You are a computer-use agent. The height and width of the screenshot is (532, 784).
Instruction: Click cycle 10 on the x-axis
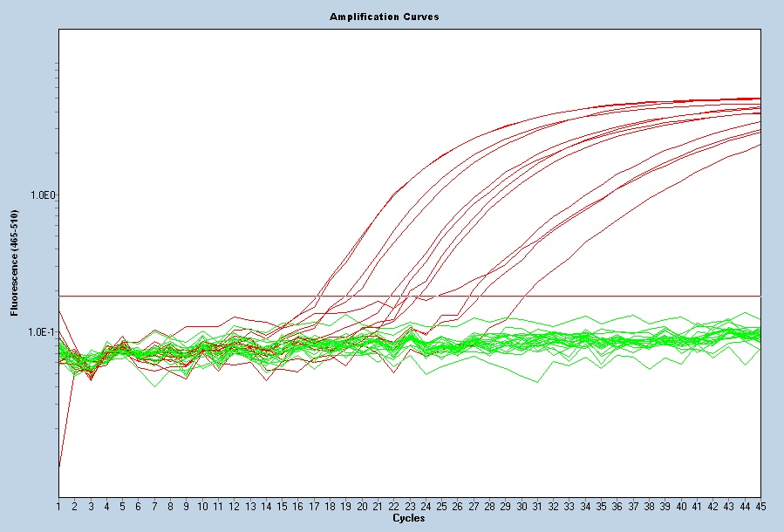tap(202, 507)
